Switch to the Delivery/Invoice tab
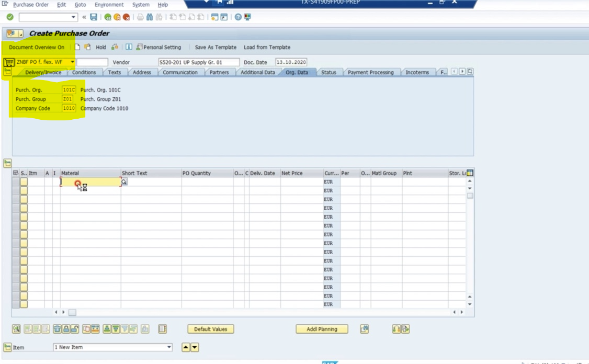Viewport: 589px width, 364px height. coord(43,72)
